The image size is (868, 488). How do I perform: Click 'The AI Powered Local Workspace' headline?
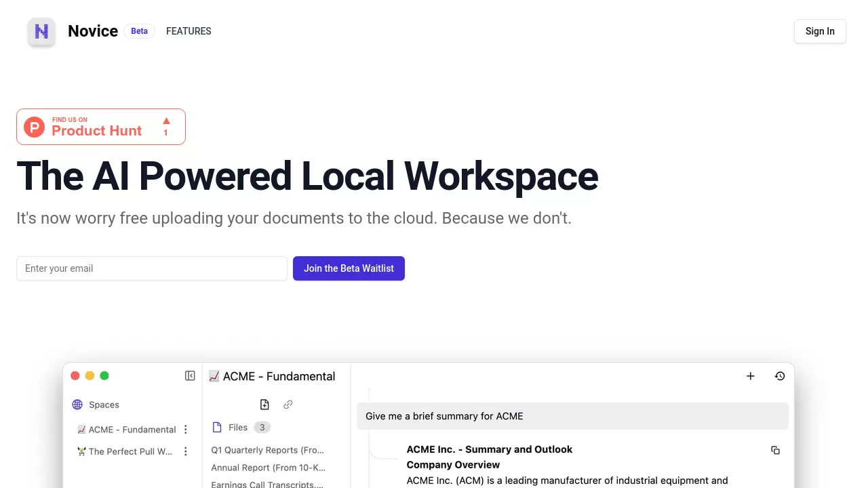[x=307, y=176]
